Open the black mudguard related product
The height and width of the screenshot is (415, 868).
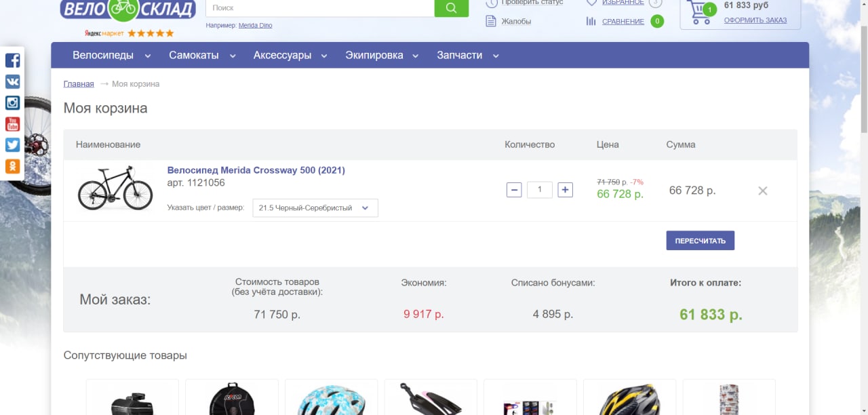[431, 397]
